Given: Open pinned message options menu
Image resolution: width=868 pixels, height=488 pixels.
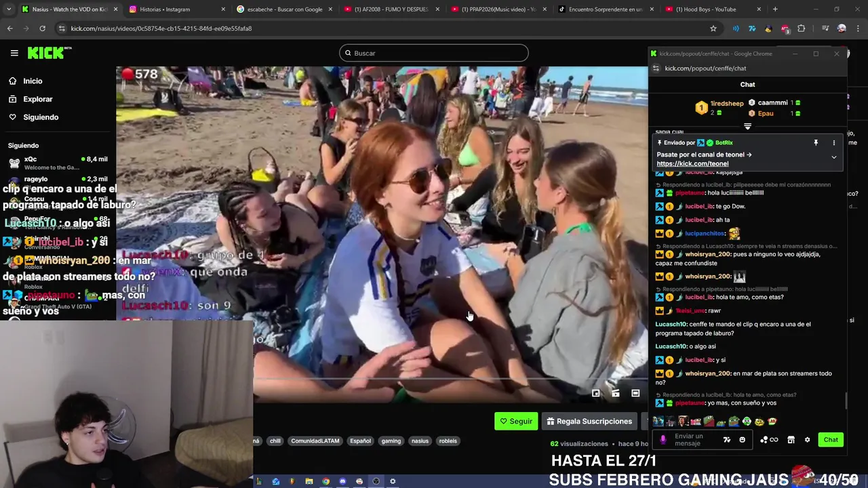Looking at the screenshot, I should click(834, 143).
